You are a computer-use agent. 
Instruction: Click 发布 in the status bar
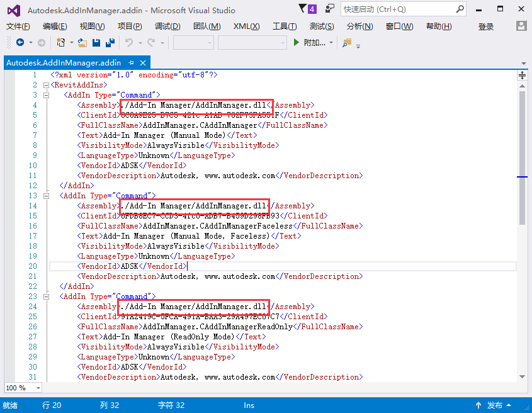point(494,405)
